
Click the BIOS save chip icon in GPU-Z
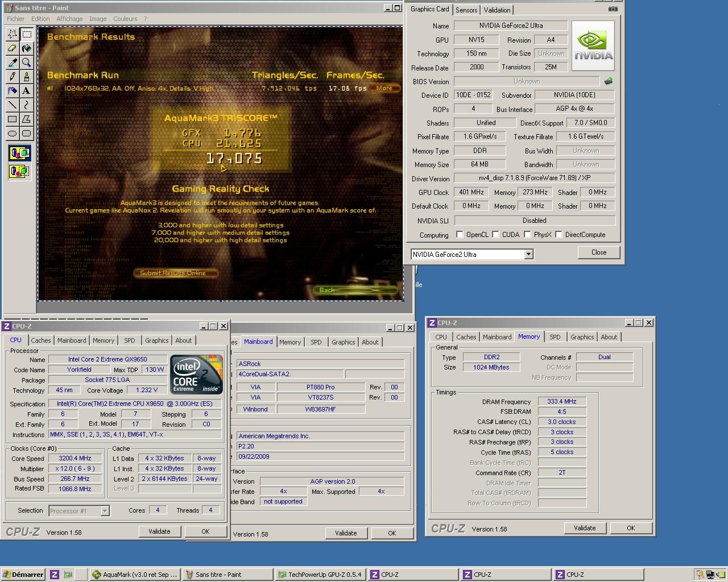click(x=609, y=81)
